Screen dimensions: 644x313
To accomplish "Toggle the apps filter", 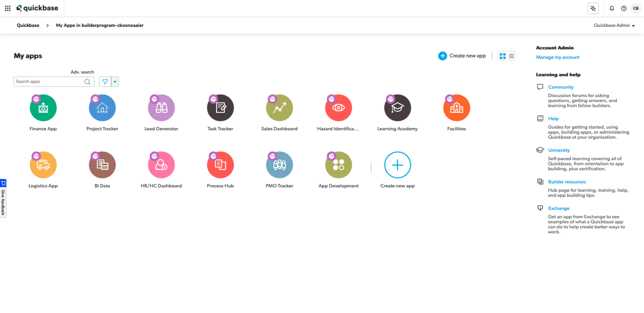I will [x=104, y=81].
